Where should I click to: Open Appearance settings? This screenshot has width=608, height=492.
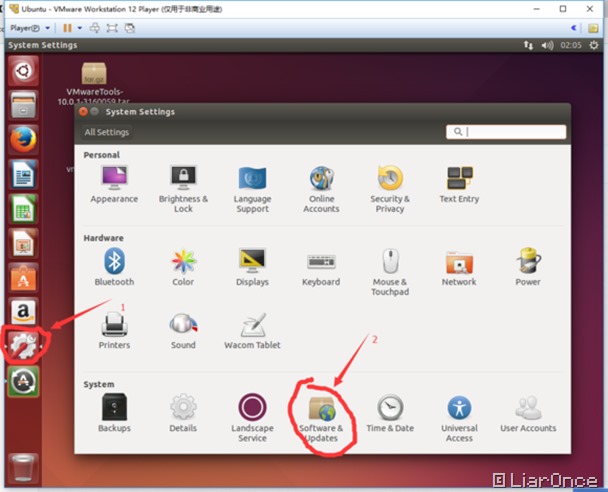(x=114, y=185)
